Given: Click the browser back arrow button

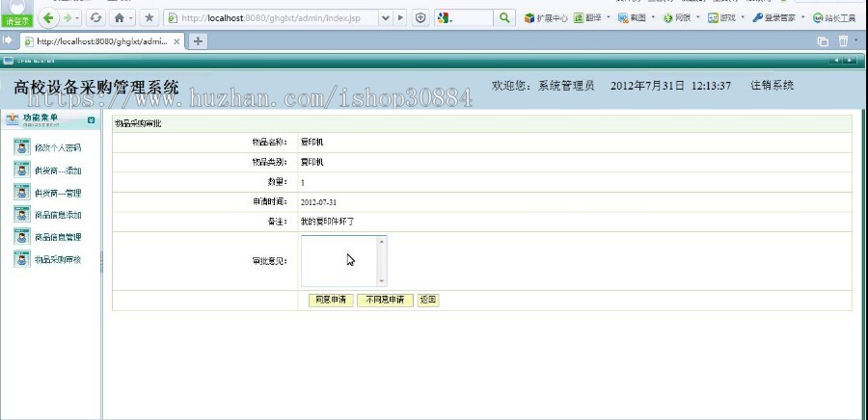Looking at the screenshot, I should (48, 17).
